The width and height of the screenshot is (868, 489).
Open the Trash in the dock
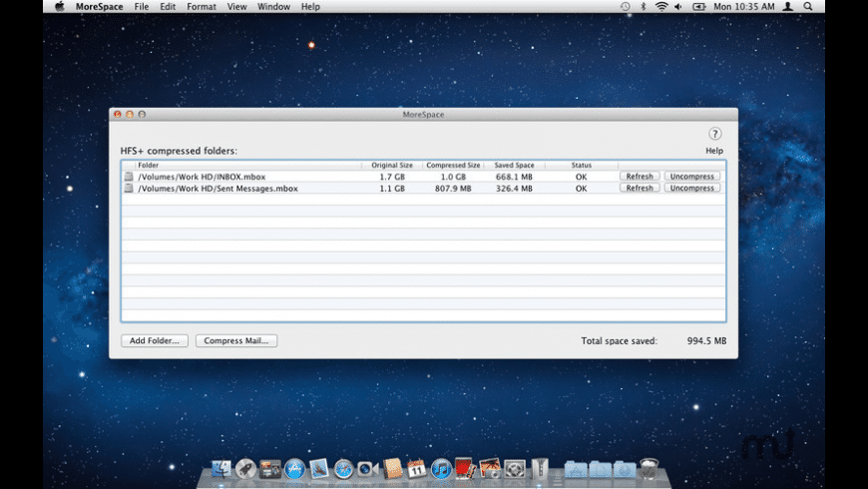[x=650, y=468]
